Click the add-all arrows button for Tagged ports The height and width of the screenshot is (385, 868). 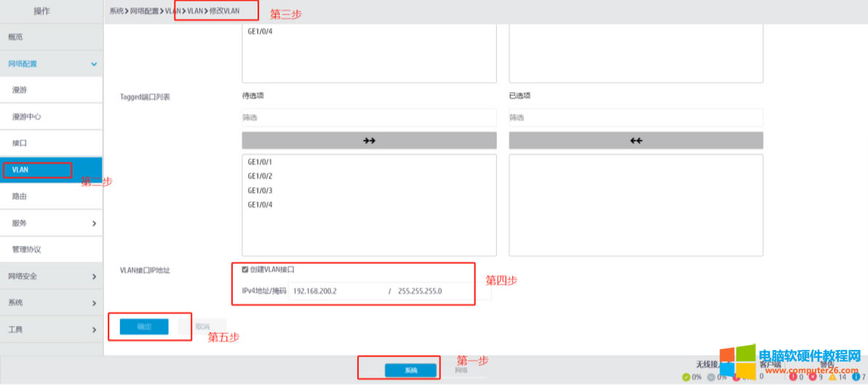tap(369, 140)
